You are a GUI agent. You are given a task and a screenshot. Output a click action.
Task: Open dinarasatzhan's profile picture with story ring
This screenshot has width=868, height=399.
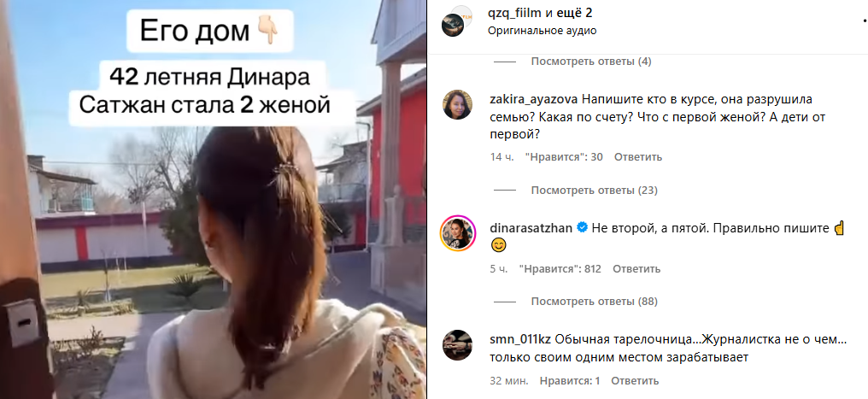tap(457, 233)
